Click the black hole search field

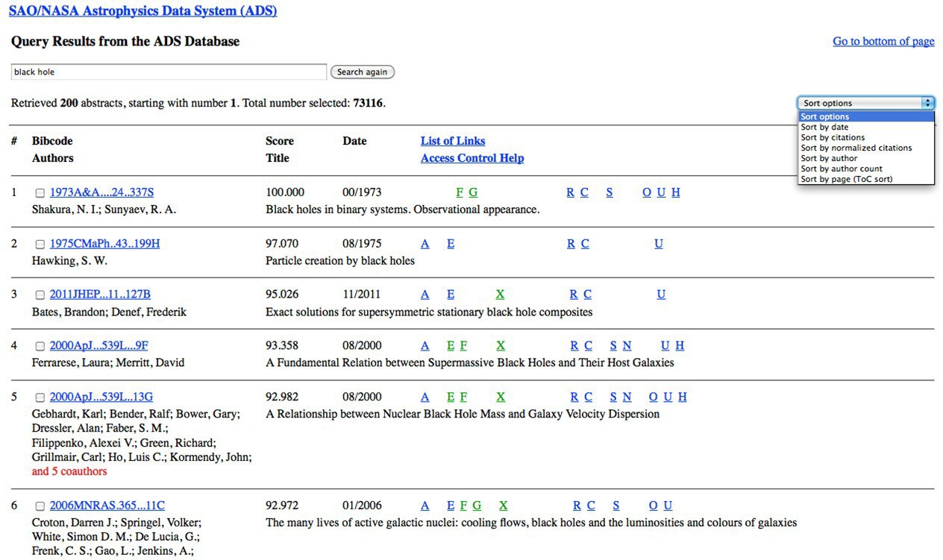169,72
